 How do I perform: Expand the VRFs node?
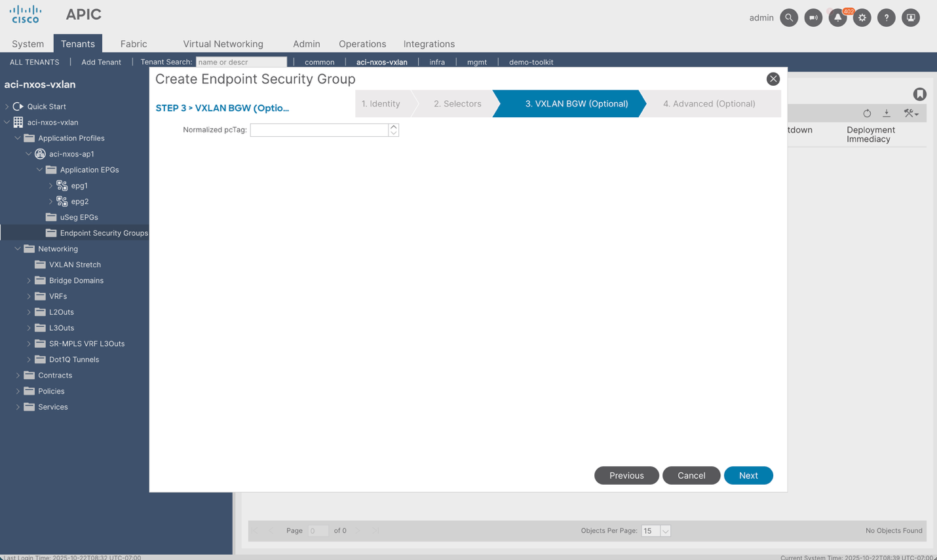click(29, 296)
